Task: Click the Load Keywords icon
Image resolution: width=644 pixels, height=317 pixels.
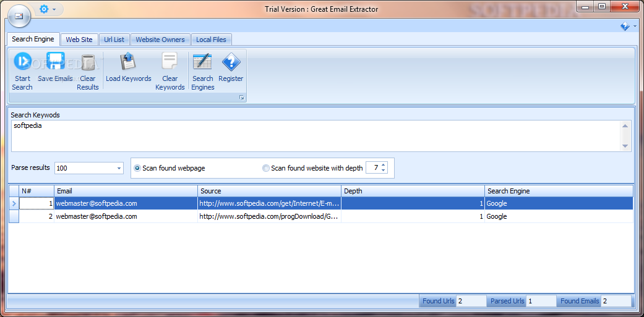Action: tap(128, 62)
